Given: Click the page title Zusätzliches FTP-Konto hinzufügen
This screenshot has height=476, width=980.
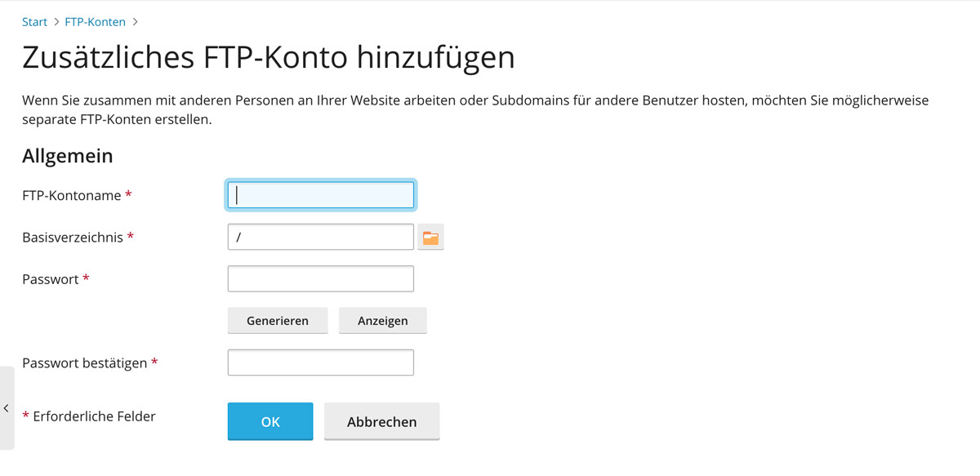Looking at the screenshot, I should pos(268,58).
